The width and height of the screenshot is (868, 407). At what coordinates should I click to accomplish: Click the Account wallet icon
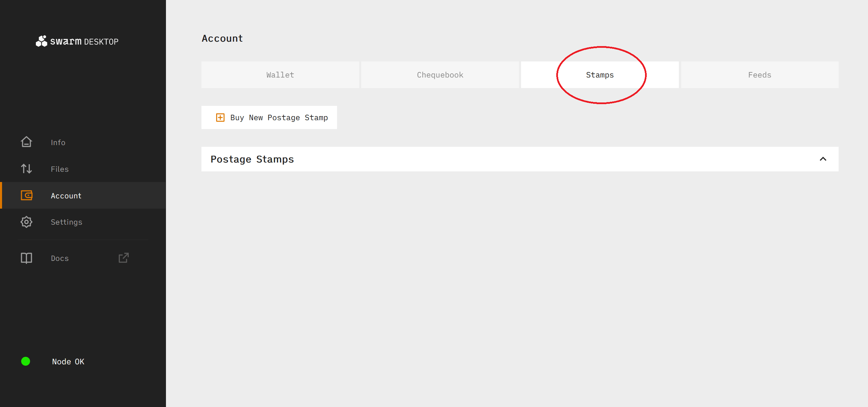(27, 195)
